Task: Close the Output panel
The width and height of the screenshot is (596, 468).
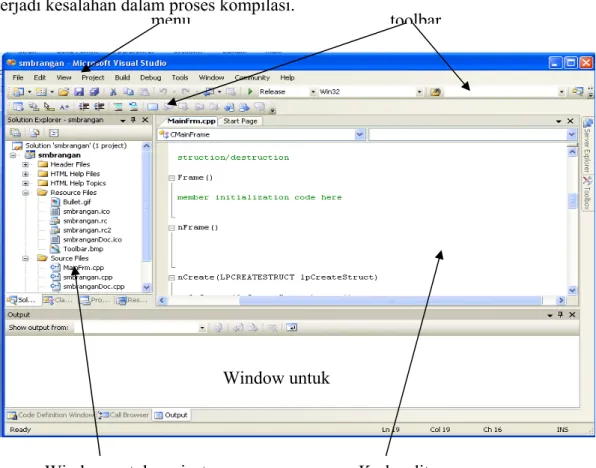Action: 572,314
